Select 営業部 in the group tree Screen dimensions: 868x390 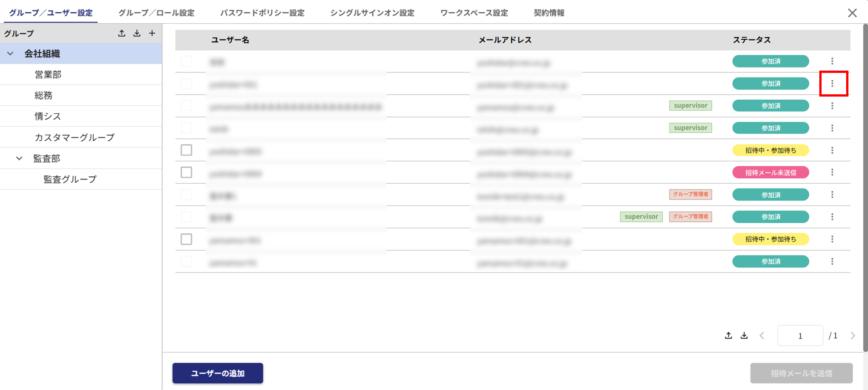click(48, 74)
